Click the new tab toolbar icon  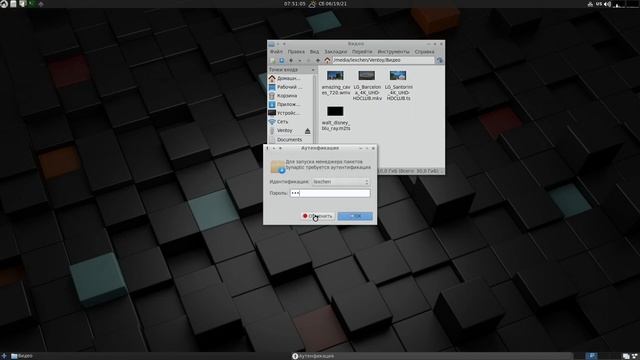click(x=282, y=60)
